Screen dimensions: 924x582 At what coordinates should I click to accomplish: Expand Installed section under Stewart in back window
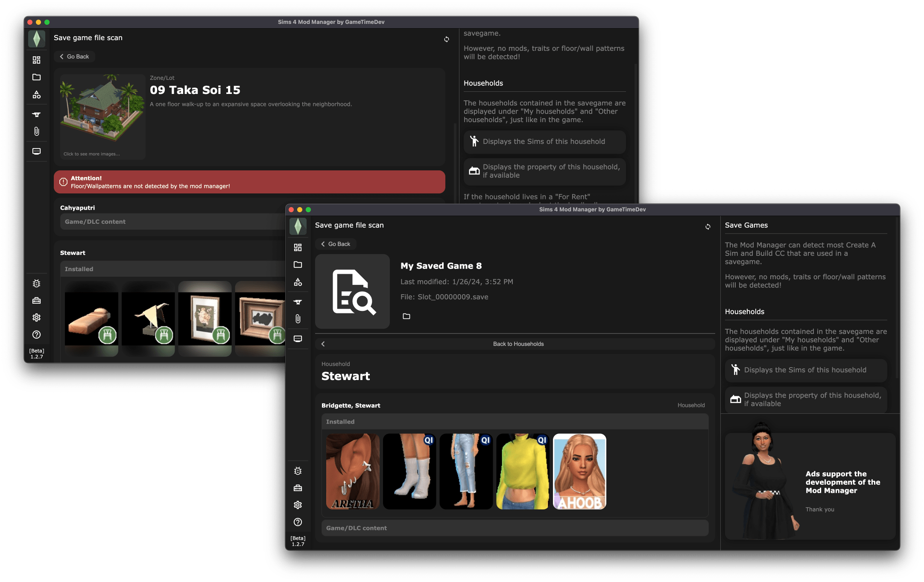coord(173,269)
